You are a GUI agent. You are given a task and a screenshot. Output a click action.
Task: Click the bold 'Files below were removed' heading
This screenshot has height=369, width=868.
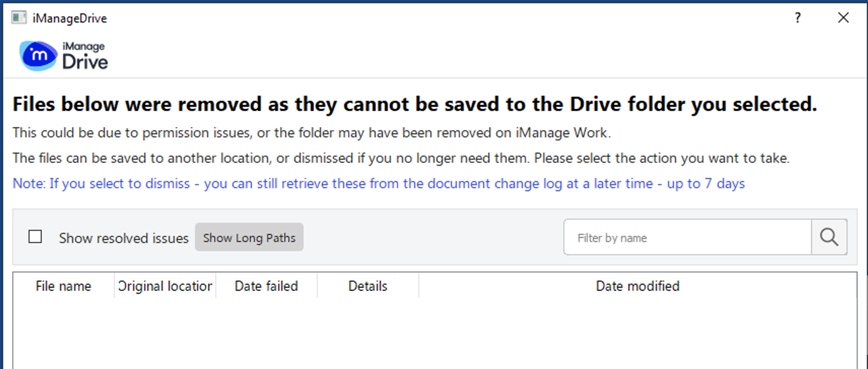pyautogui.click(x=414, y=104)
